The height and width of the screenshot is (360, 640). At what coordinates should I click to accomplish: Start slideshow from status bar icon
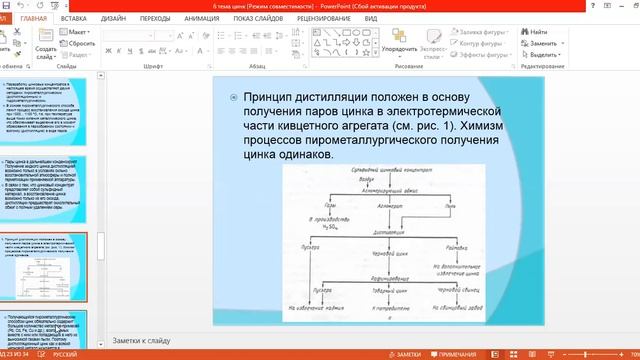(551, 354)
